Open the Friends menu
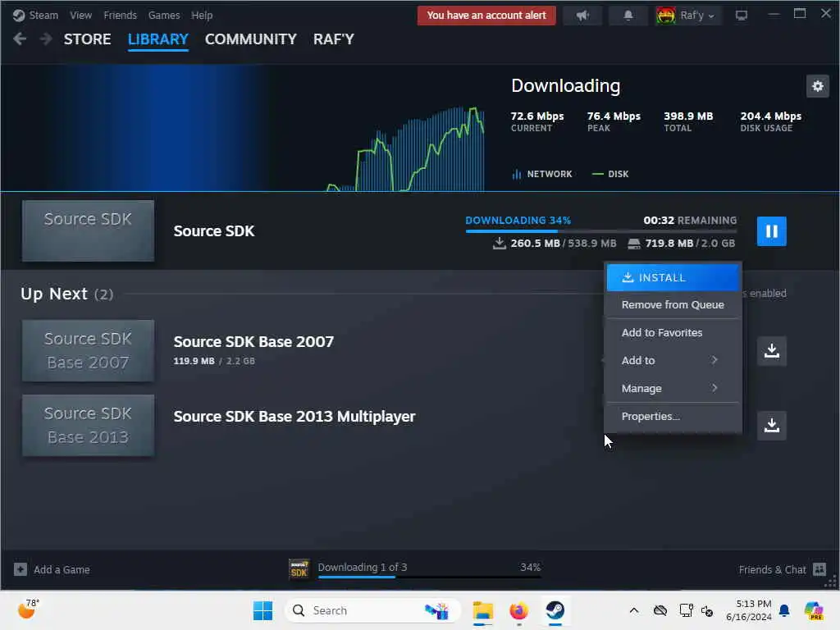840x630 pixels. (x=120, y=16)
